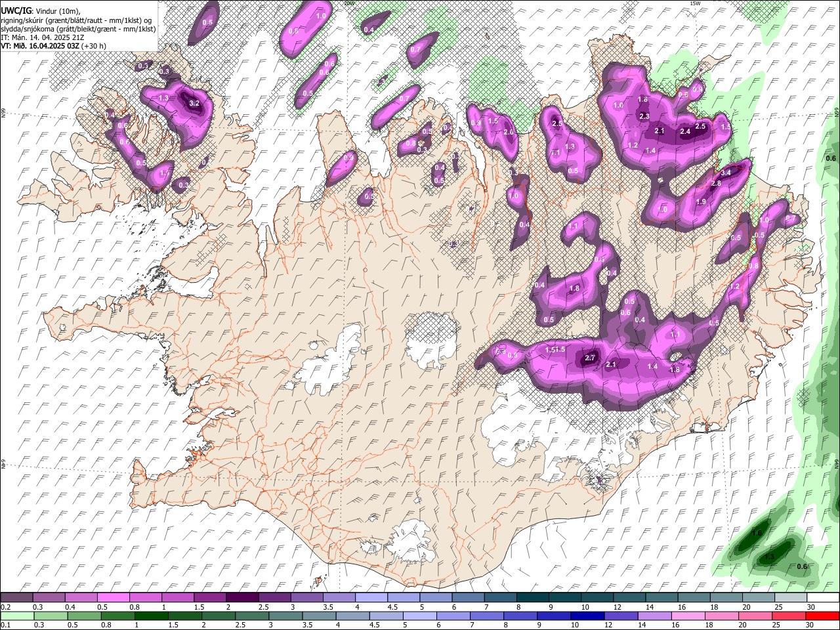Click upper legend swatch labeled 0.5

(114, 597)
